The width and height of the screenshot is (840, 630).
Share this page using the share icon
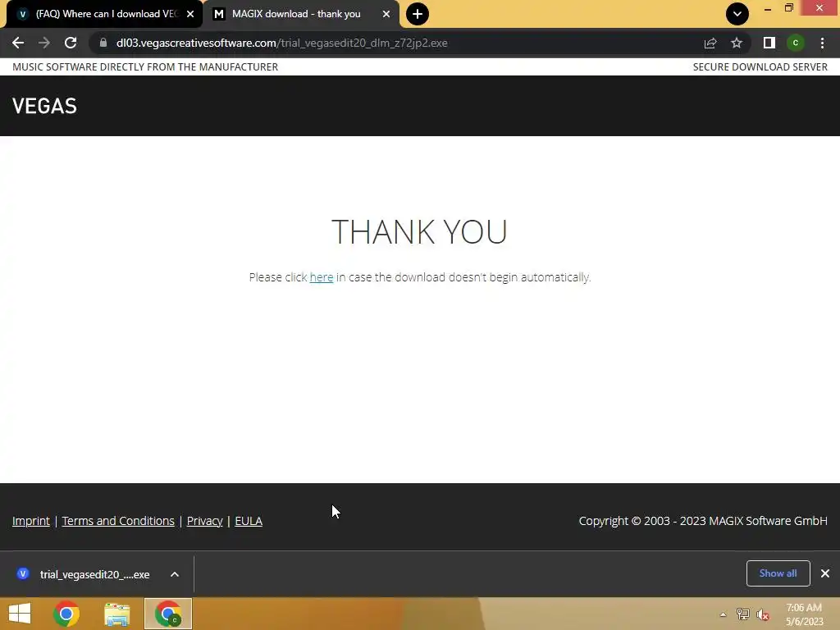point(710,43)
